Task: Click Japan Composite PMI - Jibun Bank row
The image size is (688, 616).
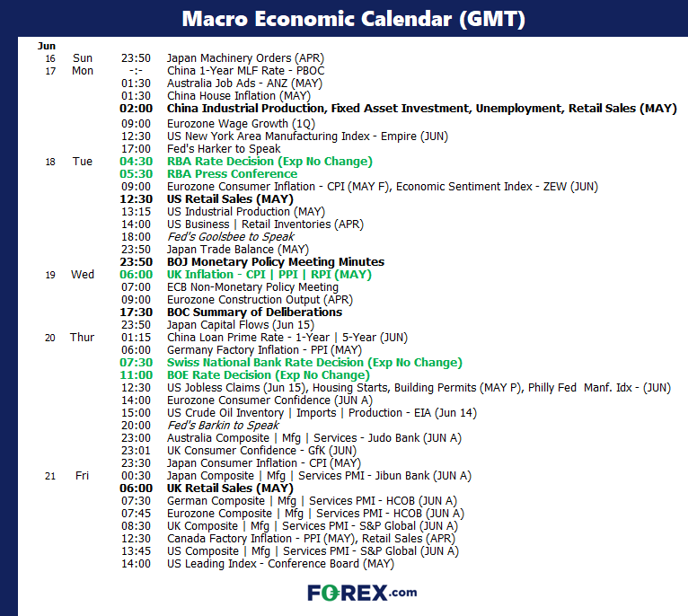Action: pos(319,476)
